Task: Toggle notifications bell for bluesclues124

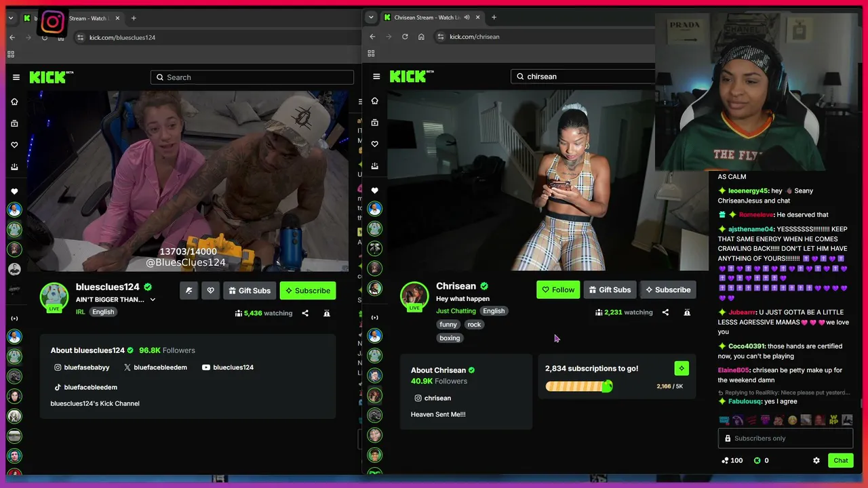Action: click(189, 291)
